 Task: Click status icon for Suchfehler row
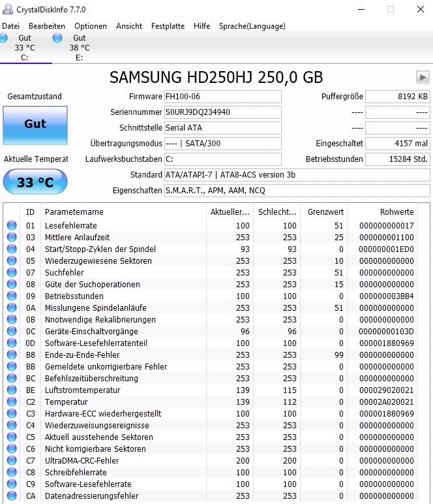click(12, 273)
